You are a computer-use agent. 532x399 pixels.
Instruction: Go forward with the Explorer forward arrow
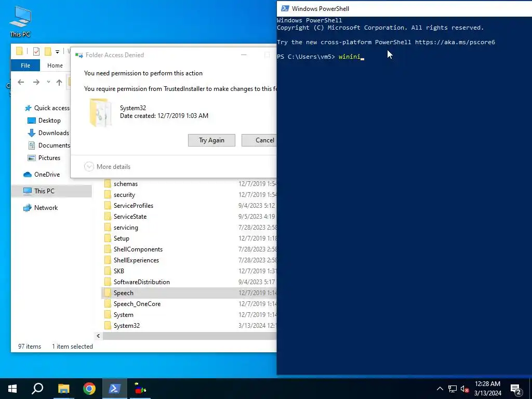tap(36, 82)
